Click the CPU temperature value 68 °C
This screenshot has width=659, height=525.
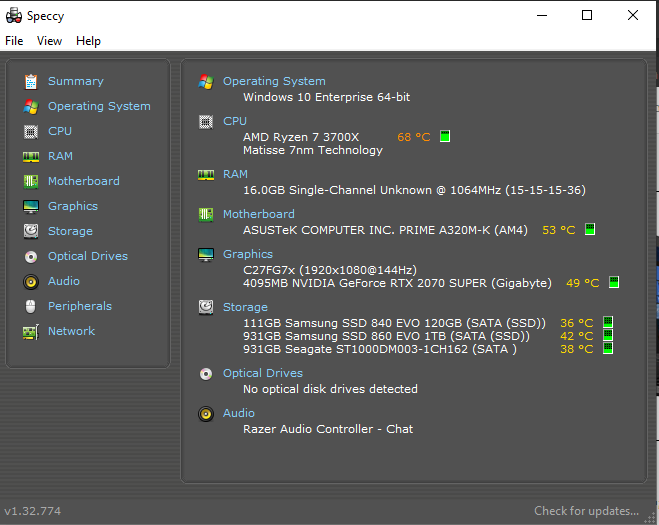(414, 137)
